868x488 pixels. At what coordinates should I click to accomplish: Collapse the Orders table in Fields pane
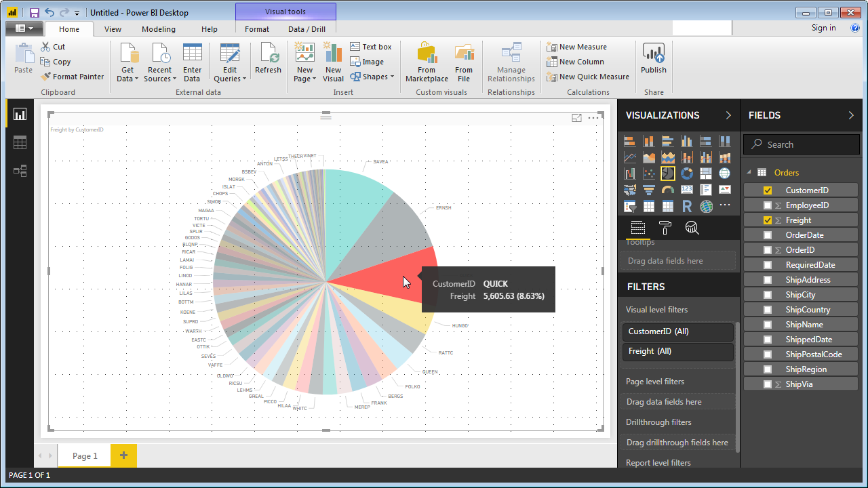(750, 172)
